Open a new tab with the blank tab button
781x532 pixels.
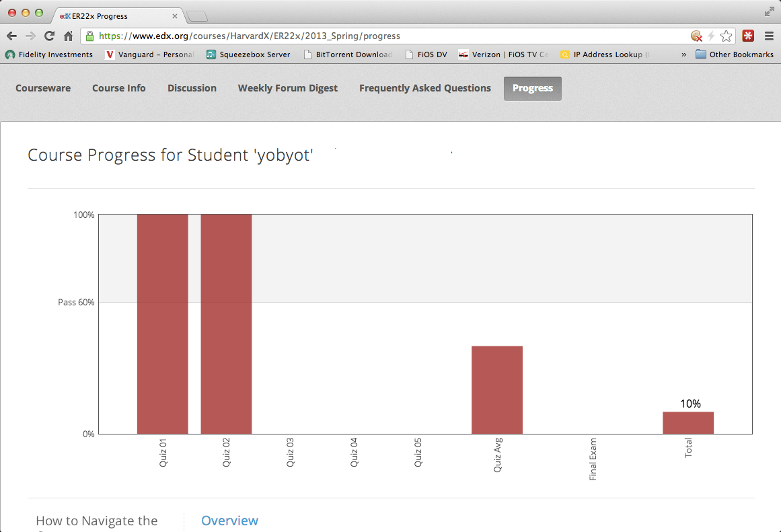pyautogui.click(x=197, y=16)
